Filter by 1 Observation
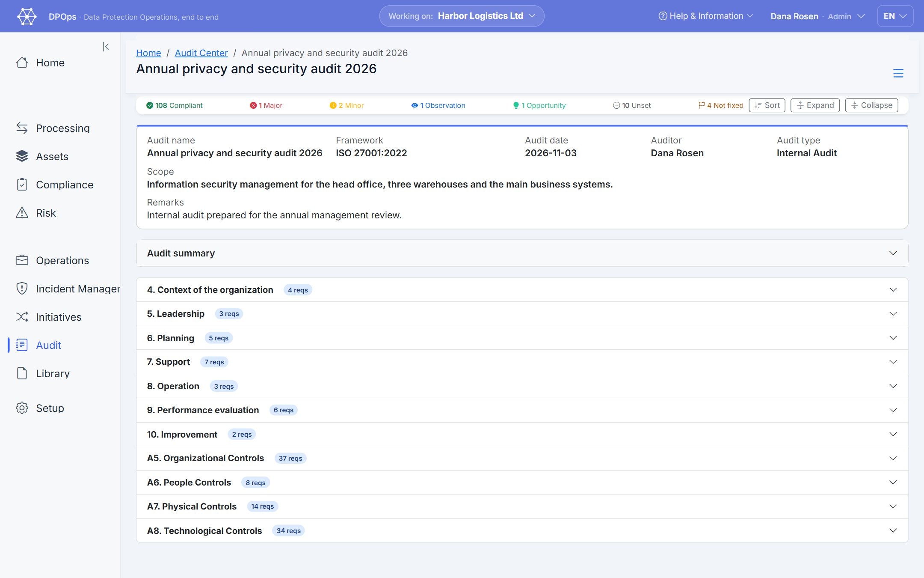Viewport: 924px width, 578px height. click(x=438, y=105)
